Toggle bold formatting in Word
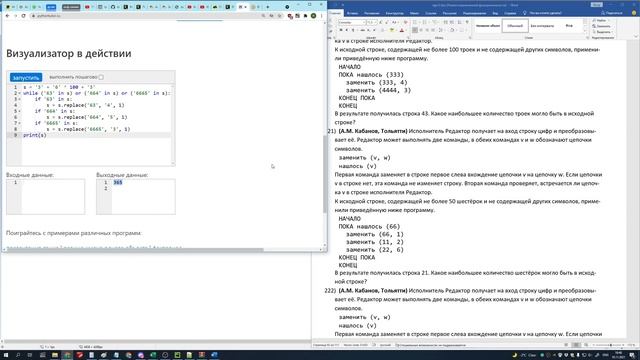Viewport: 640px width, 360px height. coord(341,30)
